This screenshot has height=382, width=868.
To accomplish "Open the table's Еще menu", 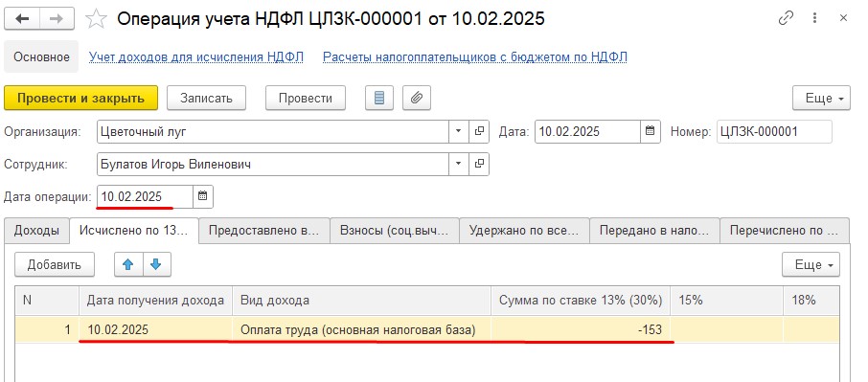I will pyautogui.click(x=811, y=264).
